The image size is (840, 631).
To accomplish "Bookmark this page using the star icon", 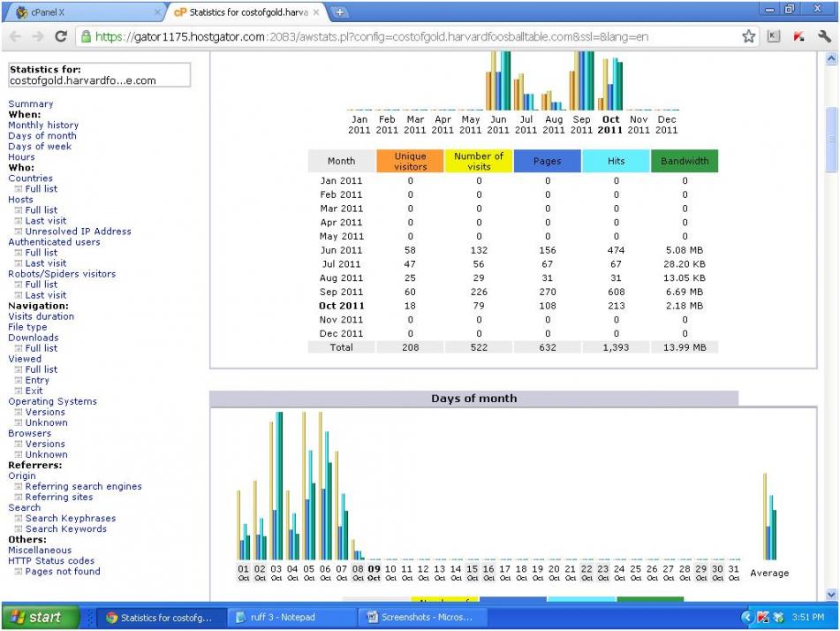I will pyautogui.click(x=749, y=37).
